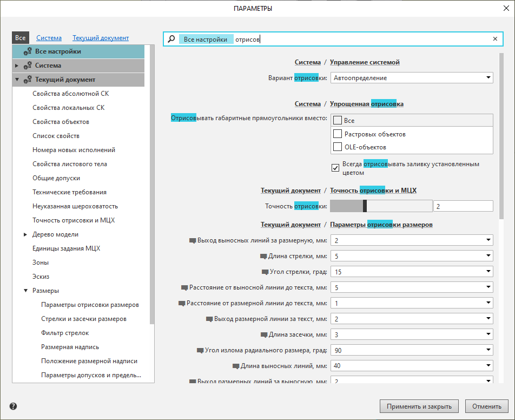Switch to the Система tab
Screen dimensions: 515x420
pyautogui.click(x=49, y=38)
